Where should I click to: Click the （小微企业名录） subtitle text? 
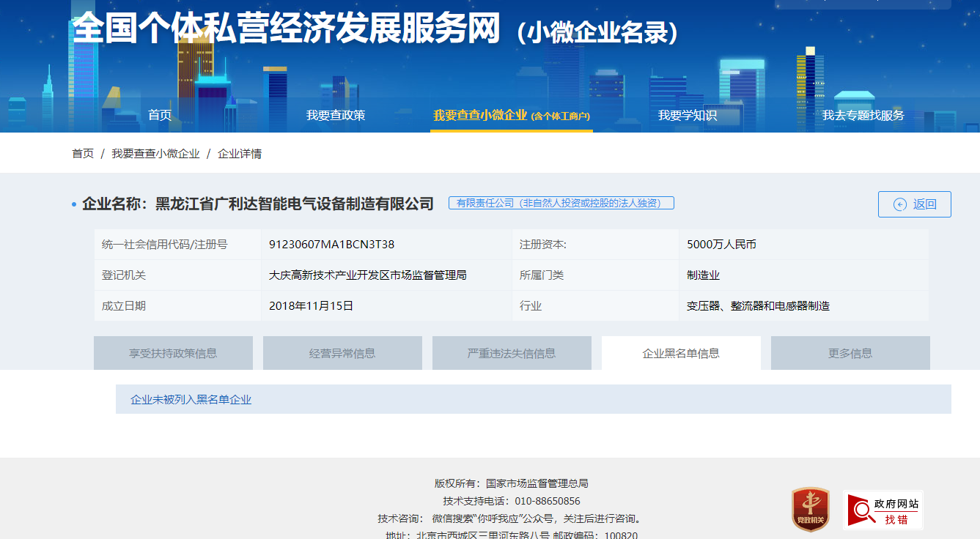click(597, 31)
